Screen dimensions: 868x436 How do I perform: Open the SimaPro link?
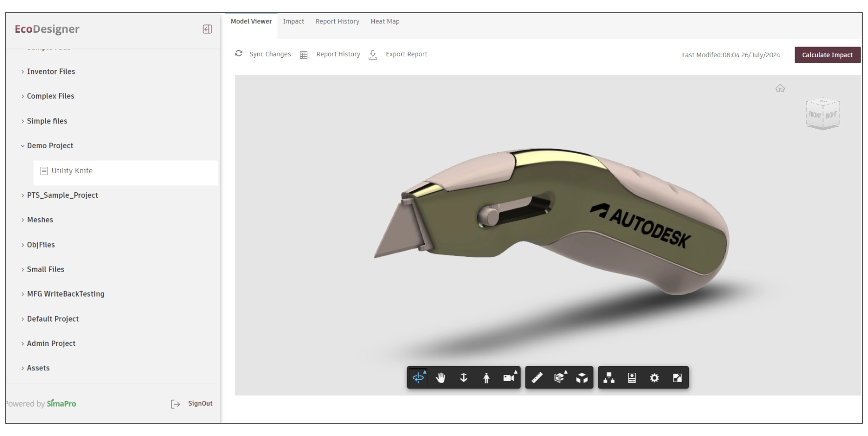pos(61,404)
